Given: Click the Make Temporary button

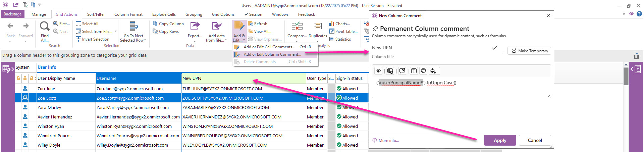Looking at the screenshot, I should coord(529,51).
